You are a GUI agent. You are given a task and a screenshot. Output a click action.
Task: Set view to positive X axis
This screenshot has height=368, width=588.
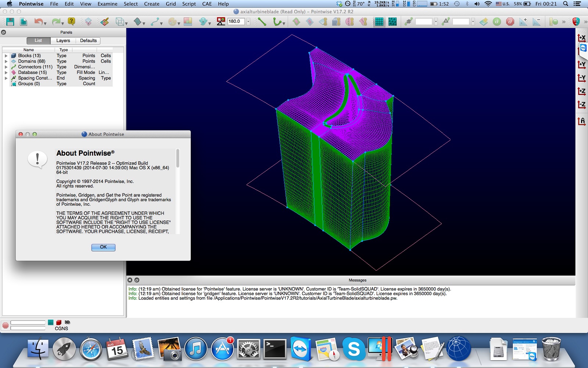[x=582, y=38]
